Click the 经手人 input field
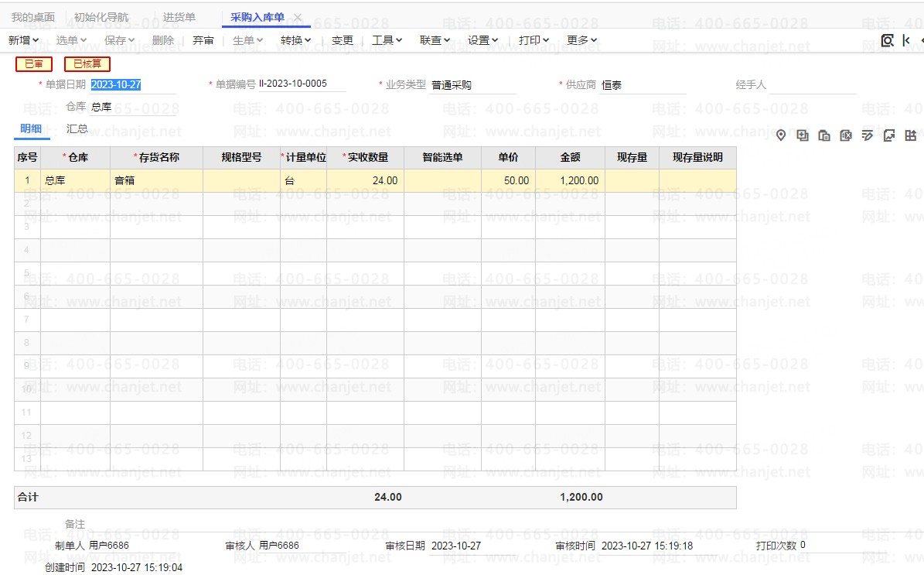The height and width of the screenshot is (575, 924). click(812, 84)
